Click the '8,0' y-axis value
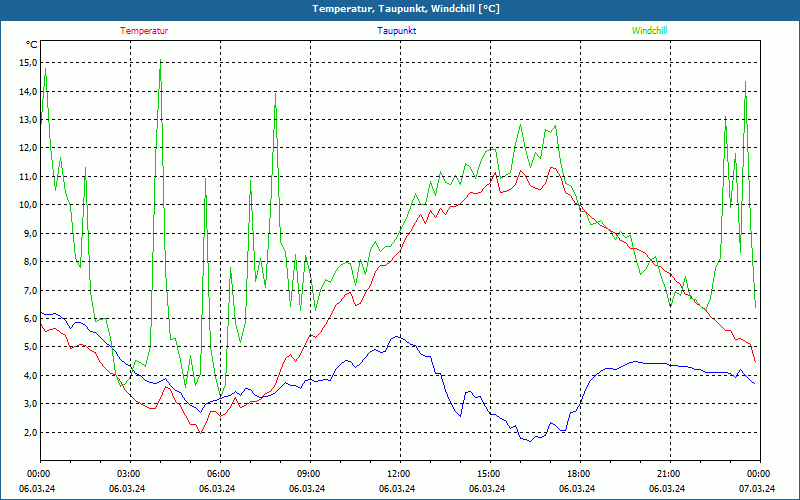The width and height of the screenshot is (800, 500). pyautogui.click(x=30, y=262)
